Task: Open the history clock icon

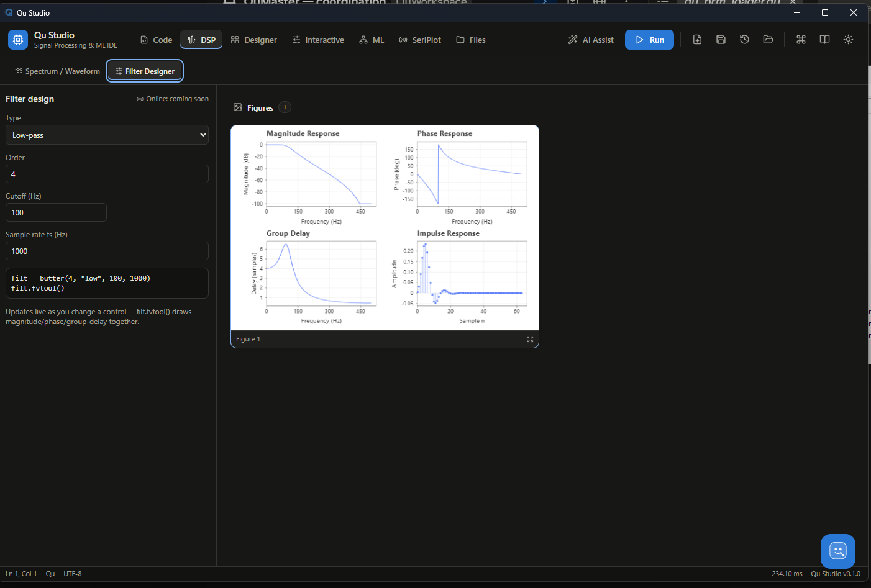Action: 744,40
